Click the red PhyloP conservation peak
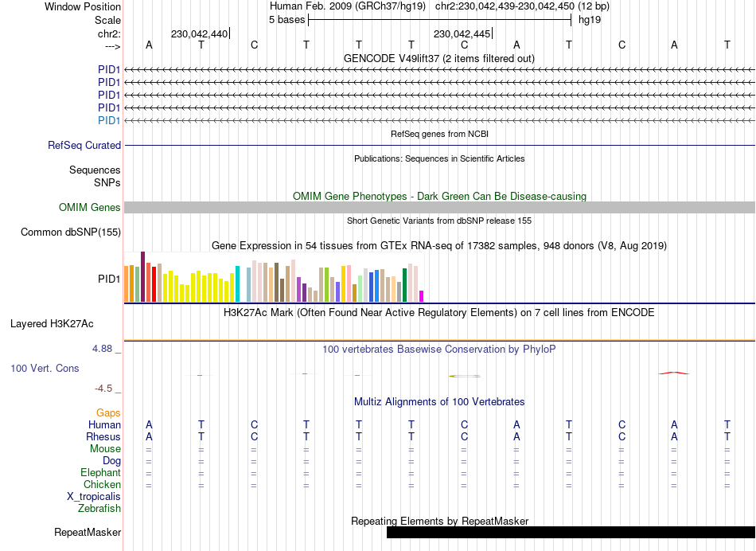The image size is (756, 551). [674, 373]
